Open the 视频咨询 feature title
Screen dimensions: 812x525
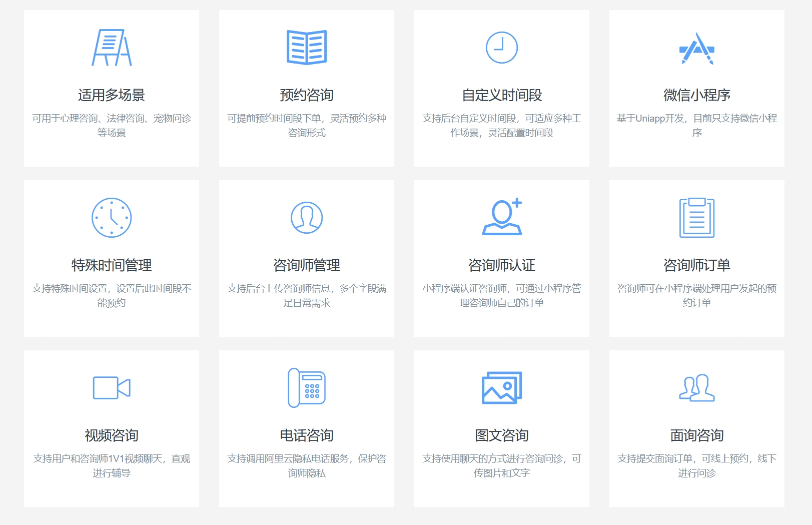(111, 435)
